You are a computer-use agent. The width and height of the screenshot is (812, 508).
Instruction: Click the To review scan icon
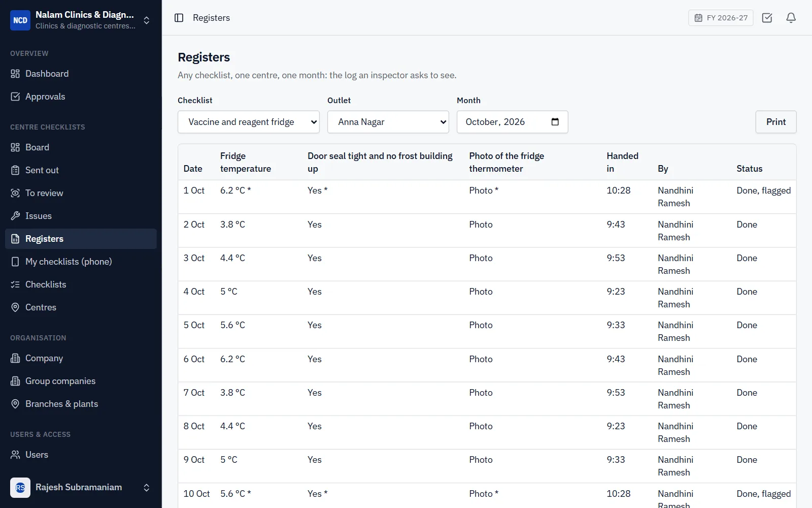coord(15,193)
